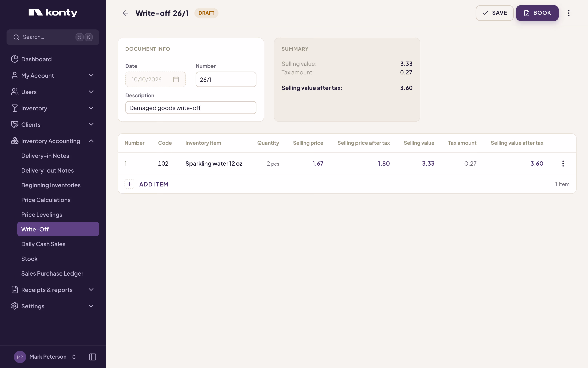The image size is (588, 368).
Task: Click the Sparkling water 12 oz item
Action: (214, 164)
